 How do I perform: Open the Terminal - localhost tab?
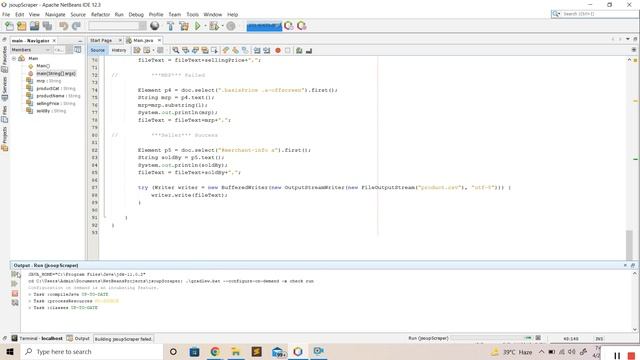pos(37,338)
